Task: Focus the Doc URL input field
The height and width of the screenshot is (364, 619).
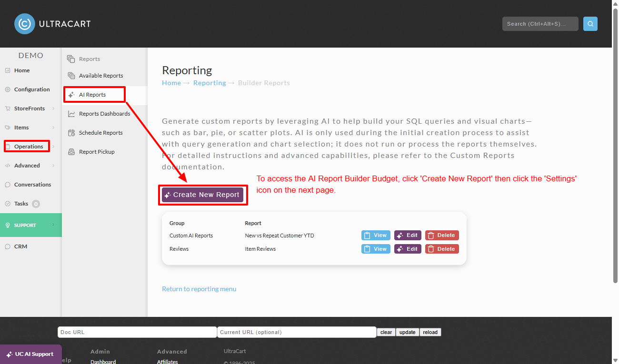Action: pos(137,332)
